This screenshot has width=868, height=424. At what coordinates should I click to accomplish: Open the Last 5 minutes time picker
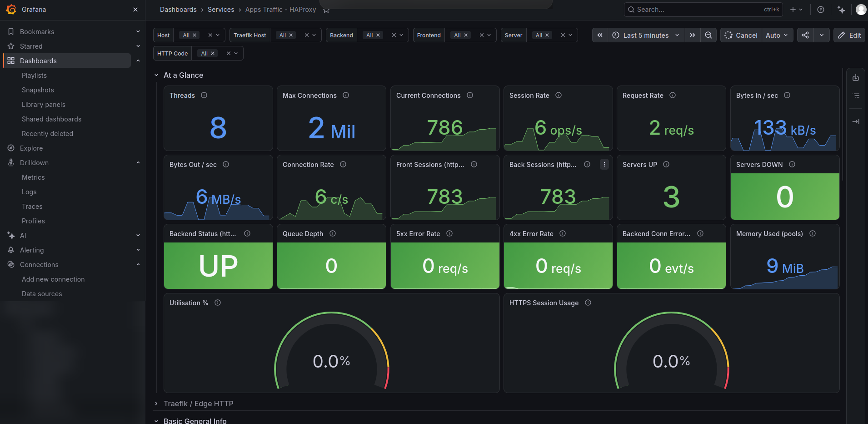pos(646,35)
